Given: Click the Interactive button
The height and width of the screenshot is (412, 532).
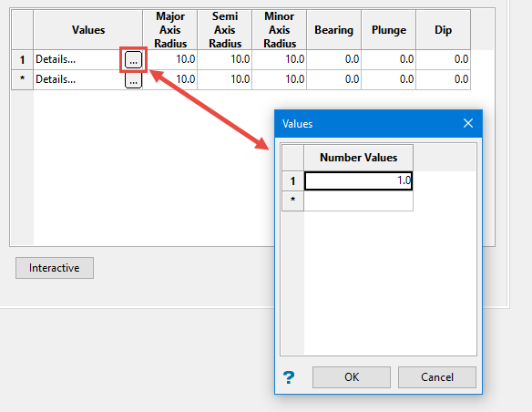Looking at the screenshot, I should 55,268.
